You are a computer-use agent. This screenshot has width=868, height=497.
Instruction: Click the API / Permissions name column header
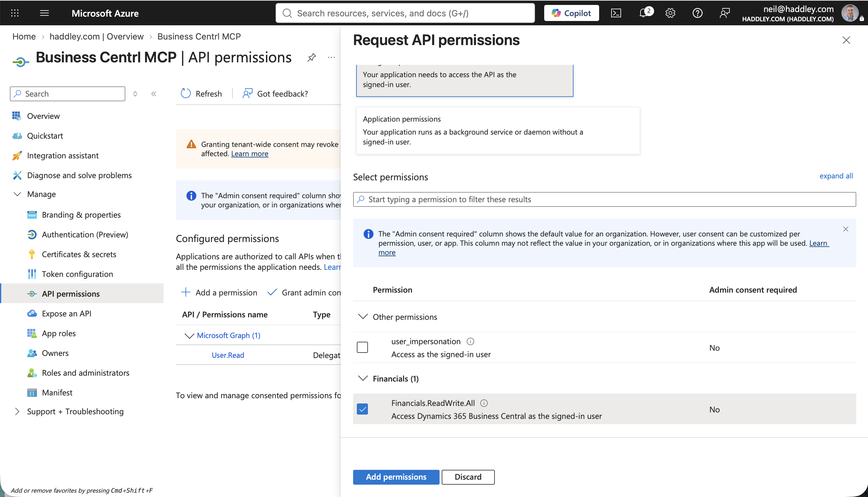(x=225, y=315)
